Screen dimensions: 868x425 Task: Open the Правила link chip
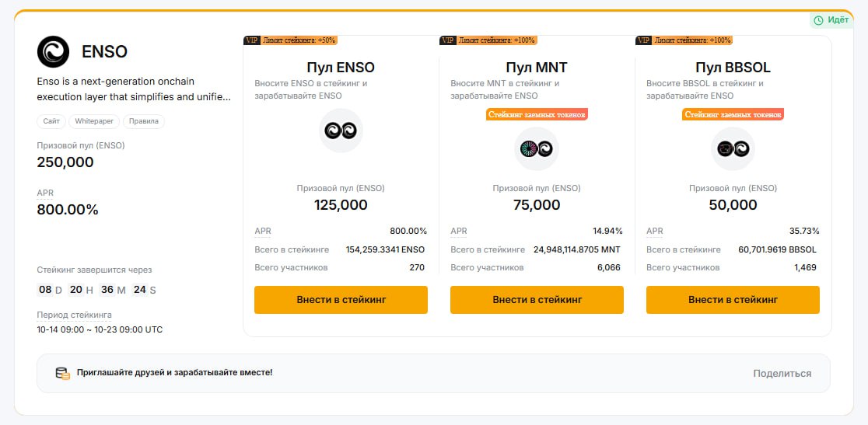pos(144,121)
